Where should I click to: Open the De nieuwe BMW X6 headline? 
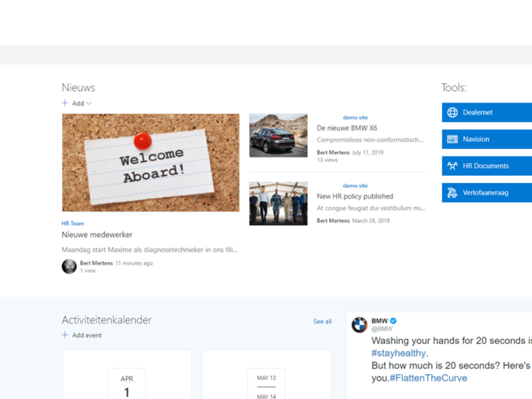coord(347,128)
